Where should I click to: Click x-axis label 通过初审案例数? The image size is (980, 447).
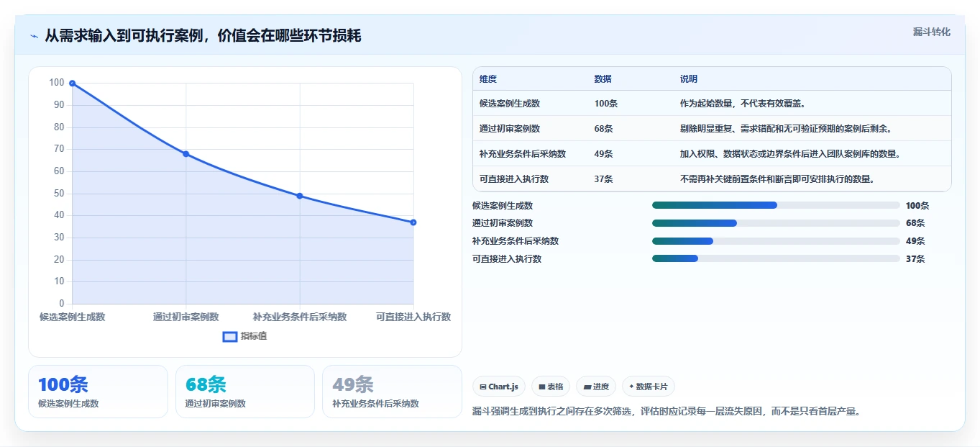[x=186, y=317]
